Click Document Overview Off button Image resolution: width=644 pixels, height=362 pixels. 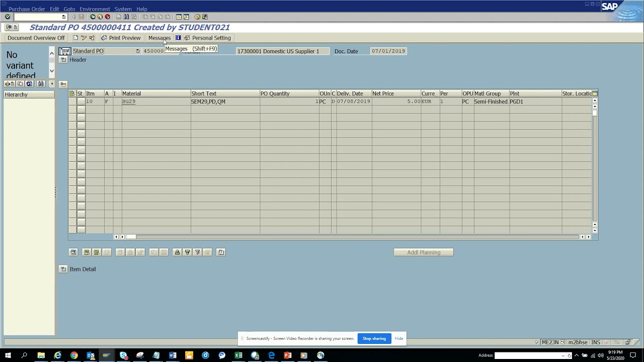click(x=36, y=38)
